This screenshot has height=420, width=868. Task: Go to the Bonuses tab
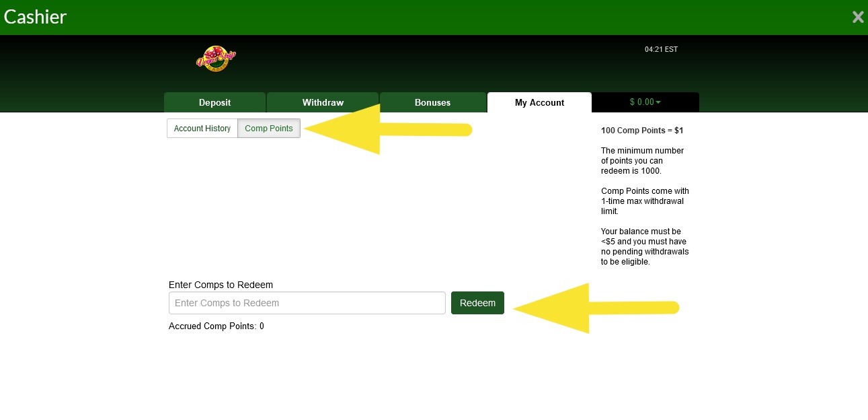[x=432, y=102]
